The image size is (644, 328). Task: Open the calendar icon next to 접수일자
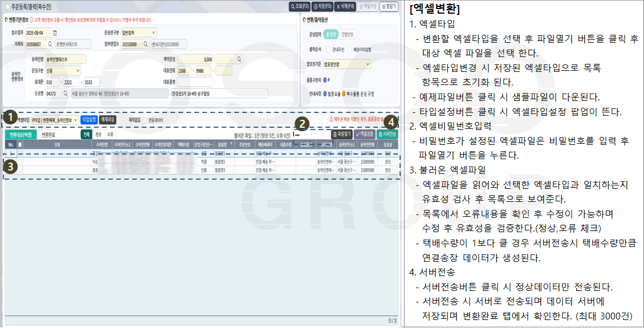pos(55,33)
